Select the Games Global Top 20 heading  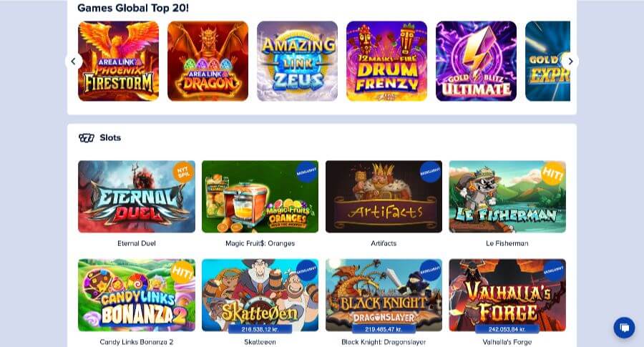[x=133, y=8]
